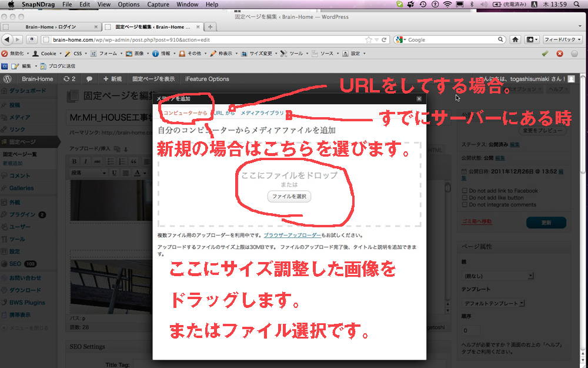Click the ファイルを選択 button
This screenshot has width=588, height=368.
pos(289,197)
